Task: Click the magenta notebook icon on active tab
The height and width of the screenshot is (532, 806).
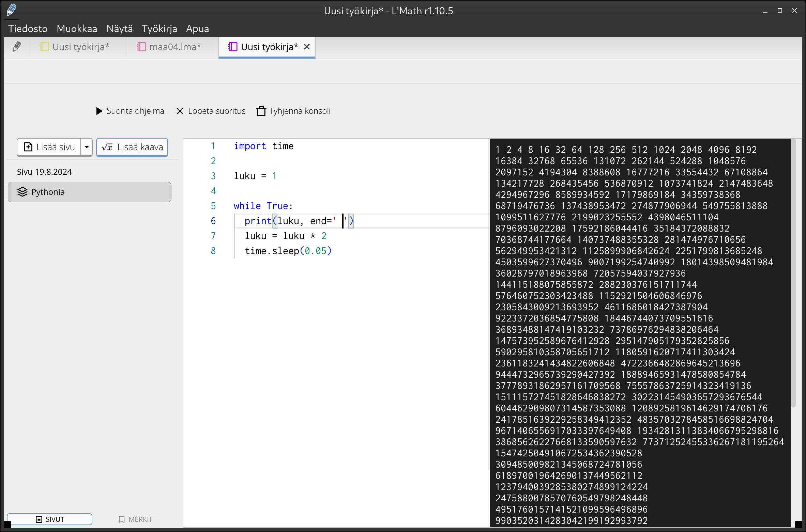Action: (x=233, y=47)
